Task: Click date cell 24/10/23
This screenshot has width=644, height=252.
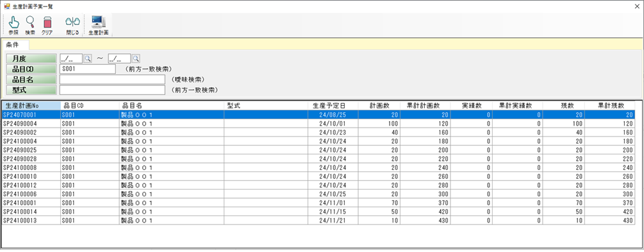Action: (x=333, y=132)
